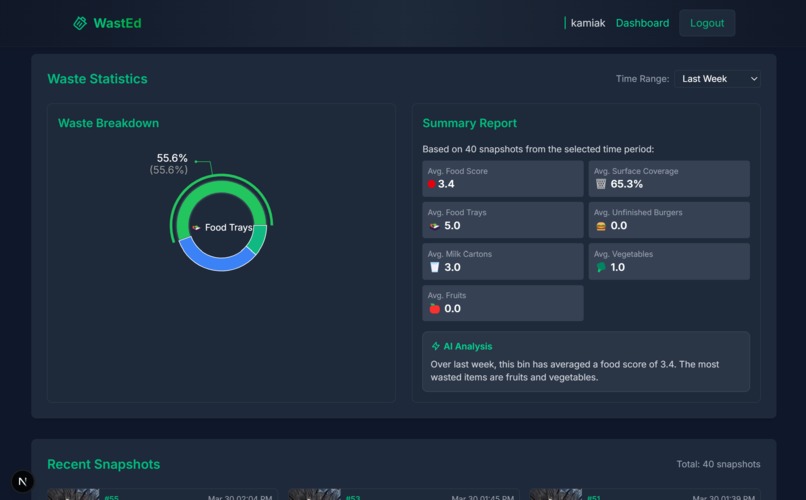
Task: Click the AI analysis summary paragraph
Action: pos(575,371)
